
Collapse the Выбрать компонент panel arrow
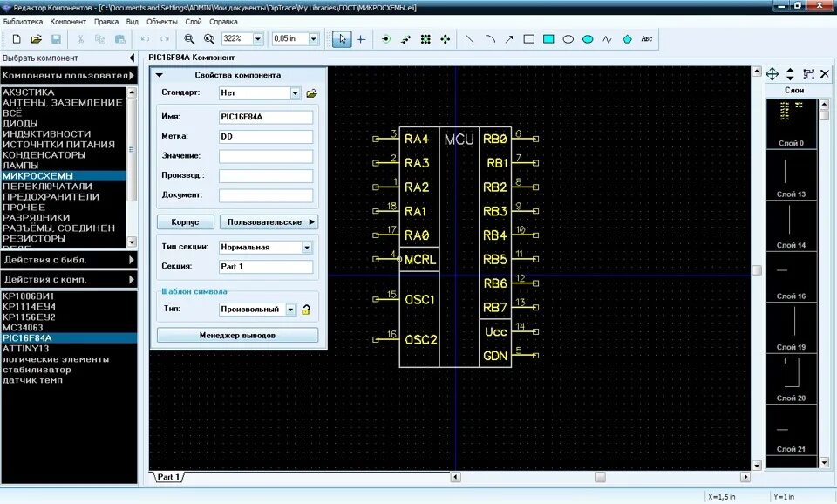tap(132, 58)
